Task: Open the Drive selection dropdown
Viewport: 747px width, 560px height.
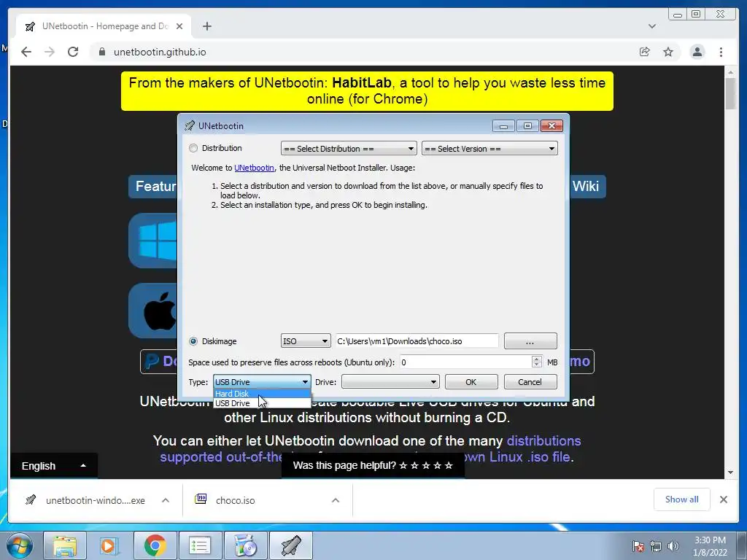Action: tap(390, 382)
